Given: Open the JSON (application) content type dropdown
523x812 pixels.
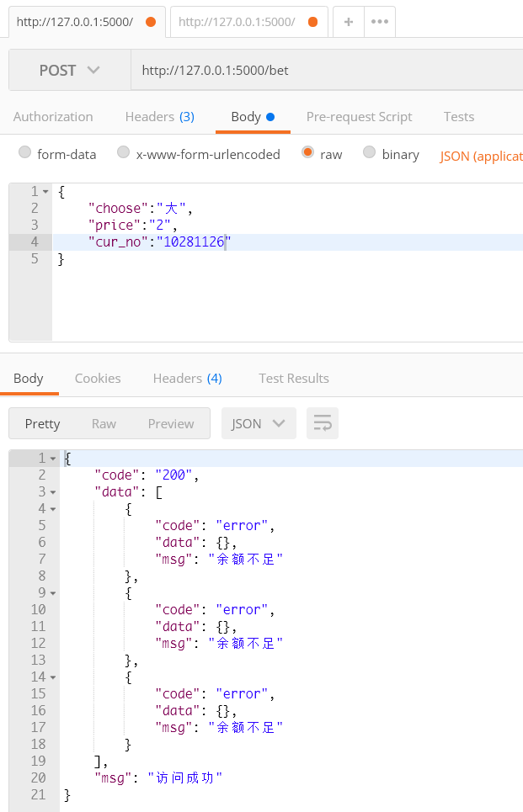Looking at the screenshot, I should click(x=480, y=156).
